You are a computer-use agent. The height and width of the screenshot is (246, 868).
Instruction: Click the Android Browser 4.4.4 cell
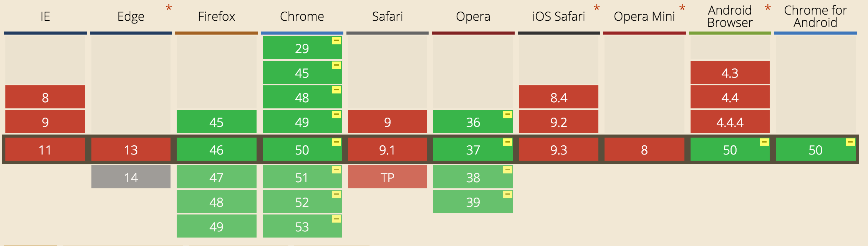pos(730,122)
